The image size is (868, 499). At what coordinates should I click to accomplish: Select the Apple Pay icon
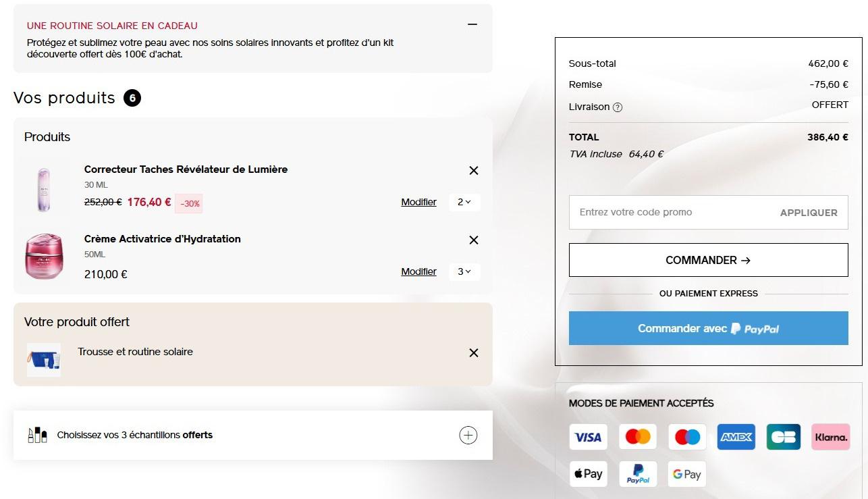[588, 474]
